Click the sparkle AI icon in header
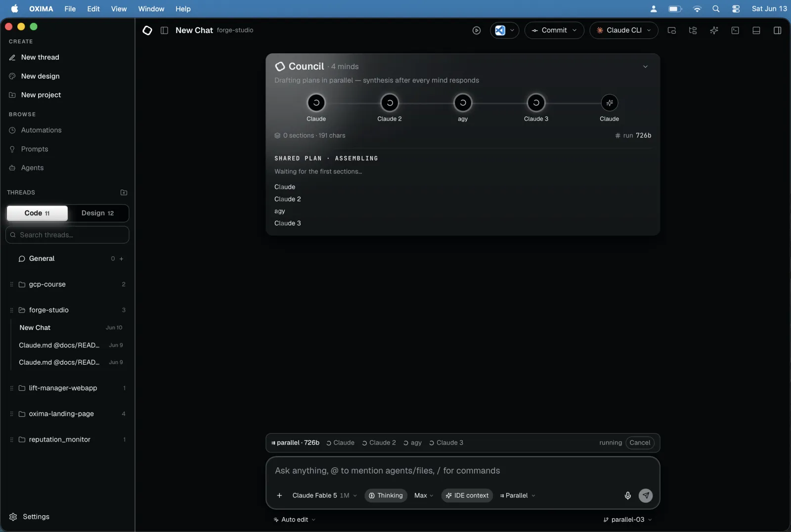The image size is (791, 532). point(714,31)
